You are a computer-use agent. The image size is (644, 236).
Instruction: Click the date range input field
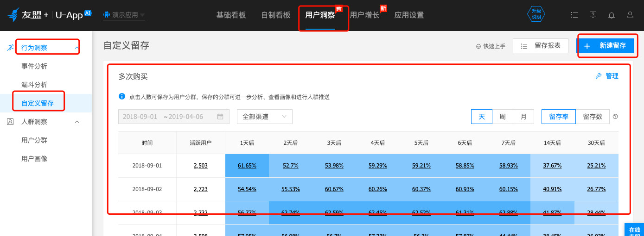pyautogui.click(x=167, y=117)
